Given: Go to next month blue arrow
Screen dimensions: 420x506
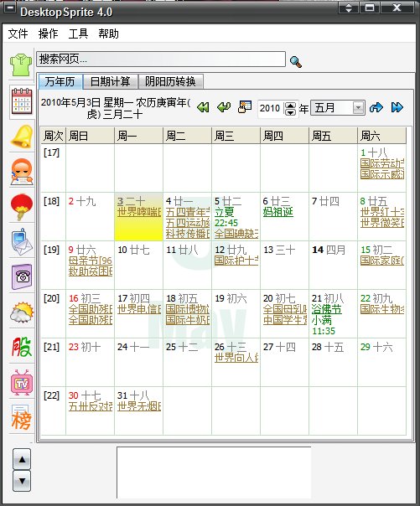Looking at the screenshot, I should [376, 107].
